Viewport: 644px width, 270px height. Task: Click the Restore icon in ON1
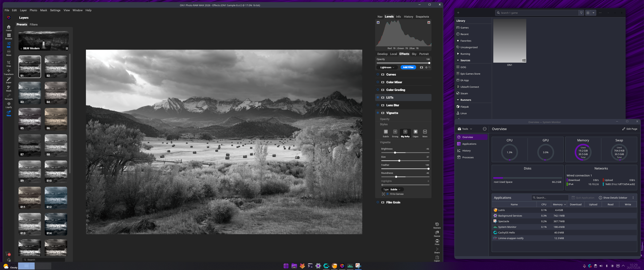pos(437,225)
